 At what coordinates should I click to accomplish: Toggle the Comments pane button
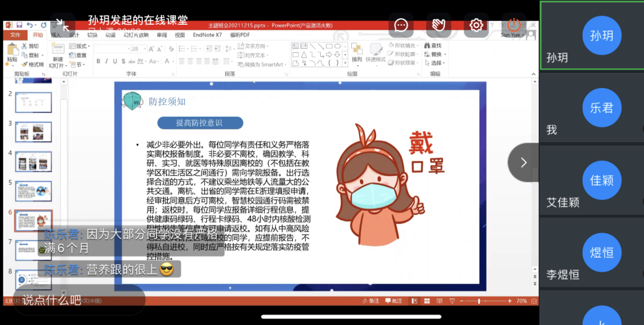click(x=394, y=301)
